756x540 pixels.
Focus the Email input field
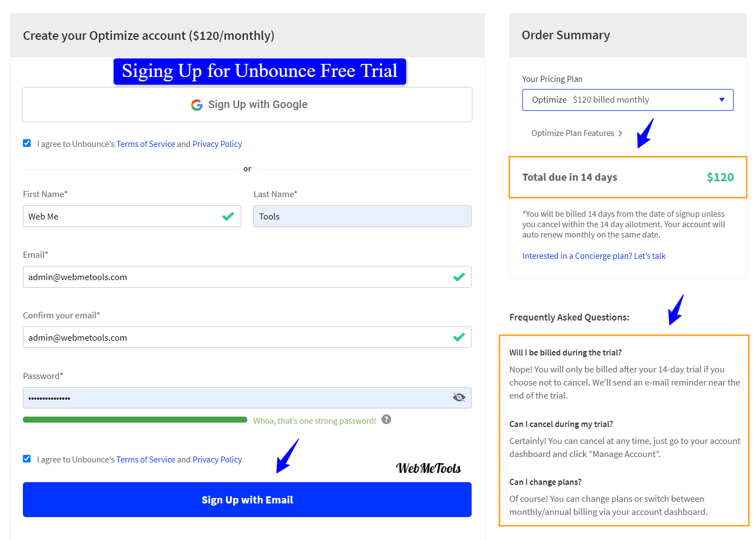(x=247, y=277)
